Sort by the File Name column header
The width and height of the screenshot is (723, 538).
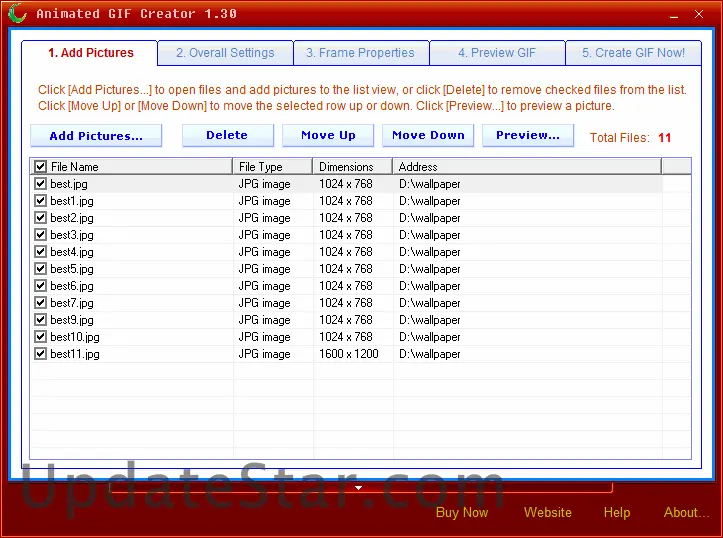pyautogui.click(x=131, y=166)
